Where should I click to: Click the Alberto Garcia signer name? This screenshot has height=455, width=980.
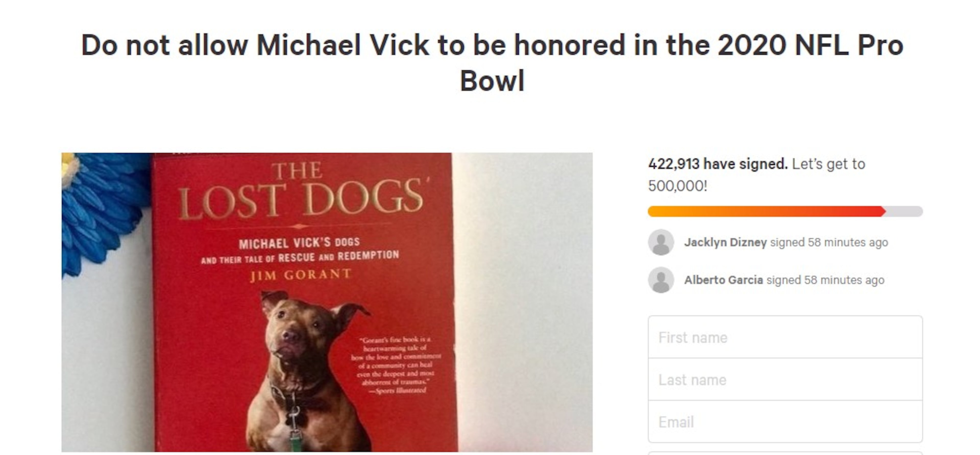723,280
